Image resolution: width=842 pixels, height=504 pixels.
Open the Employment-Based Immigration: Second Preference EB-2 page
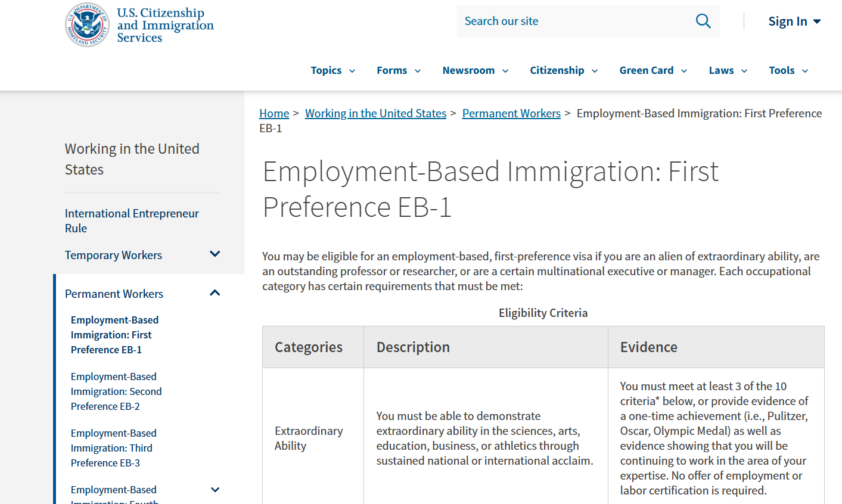[x=116, y=391]
